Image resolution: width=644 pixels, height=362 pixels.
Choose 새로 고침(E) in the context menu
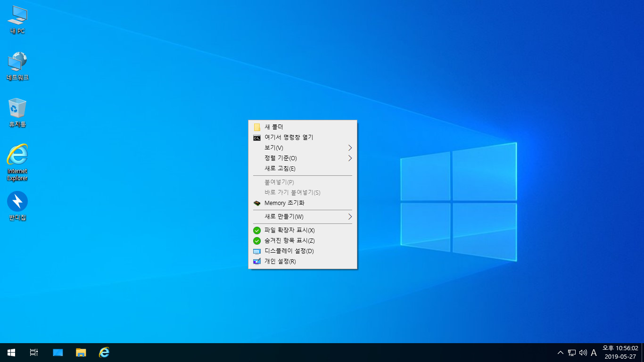303,168
